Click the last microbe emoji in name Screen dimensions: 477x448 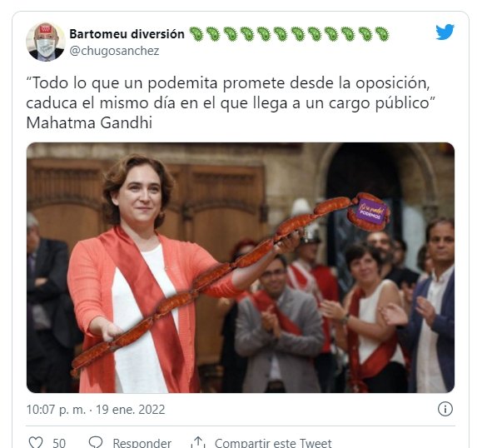pyautogui.click(x=382, y=34)
